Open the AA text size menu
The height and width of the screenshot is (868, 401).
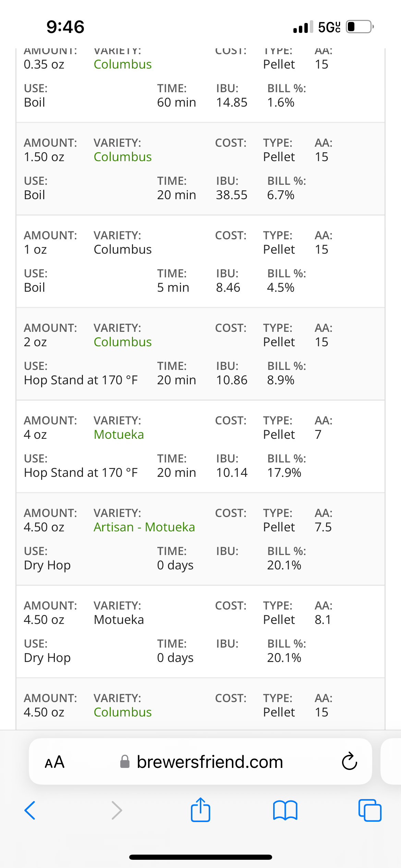click(54, 762)
